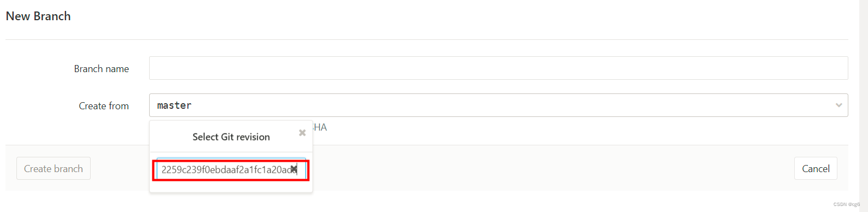Click the Branch name label
This screenshot has height=212, width=868.
point(102,69)
